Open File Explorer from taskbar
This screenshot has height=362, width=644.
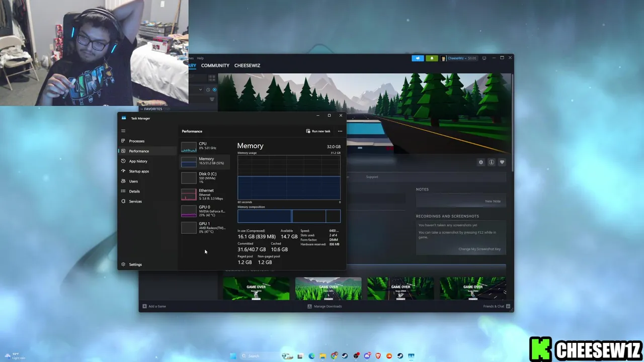pyautogui.click(x=323, y=356)
